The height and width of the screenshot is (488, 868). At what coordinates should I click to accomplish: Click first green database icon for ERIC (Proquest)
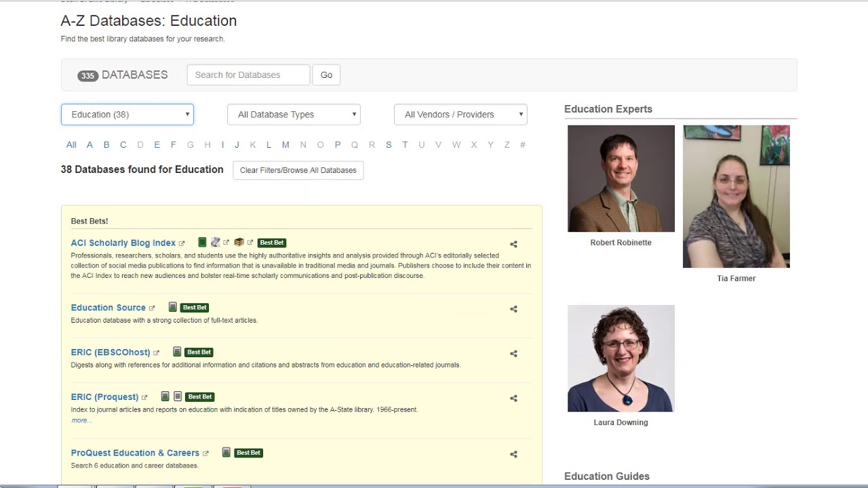point(165,396)
